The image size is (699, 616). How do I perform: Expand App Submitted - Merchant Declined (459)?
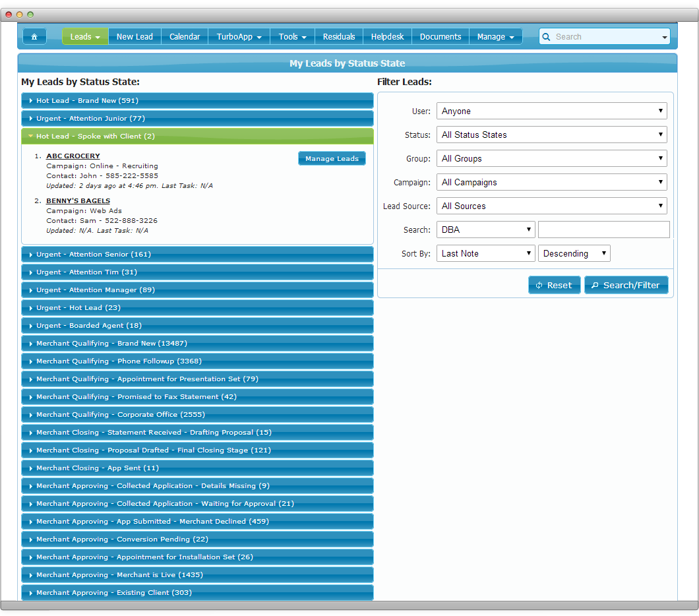(197, 522)
